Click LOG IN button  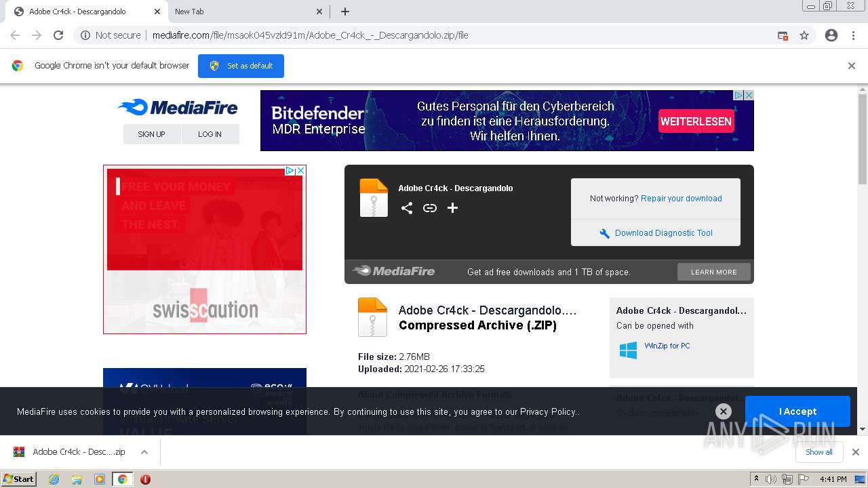point(210,134)
